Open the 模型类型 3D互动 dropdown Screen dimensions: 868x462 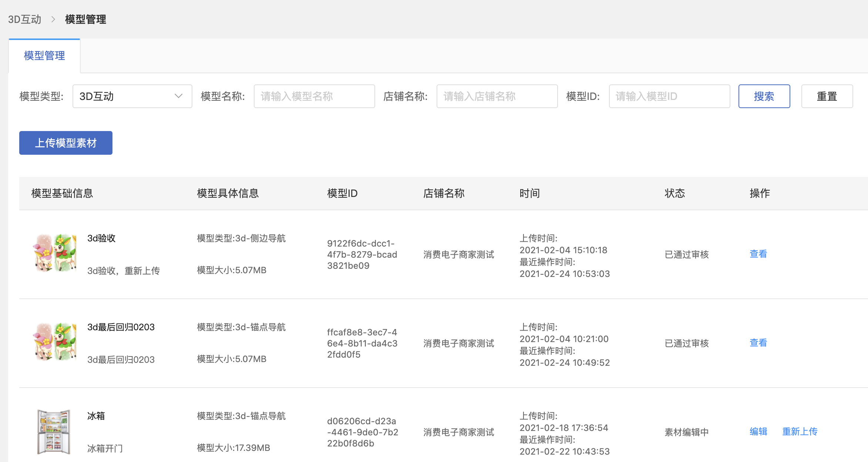coord(132,96)
